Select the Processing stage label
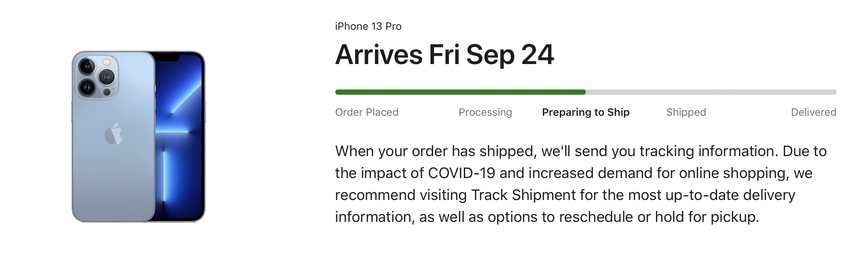The width and height of the screenshot is (868, 257). [485, 112]
